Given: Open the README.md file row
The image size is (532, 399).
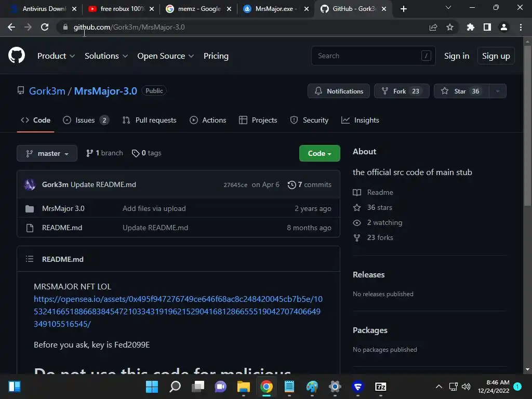Looking at the screenshot, I should [179, 228].
